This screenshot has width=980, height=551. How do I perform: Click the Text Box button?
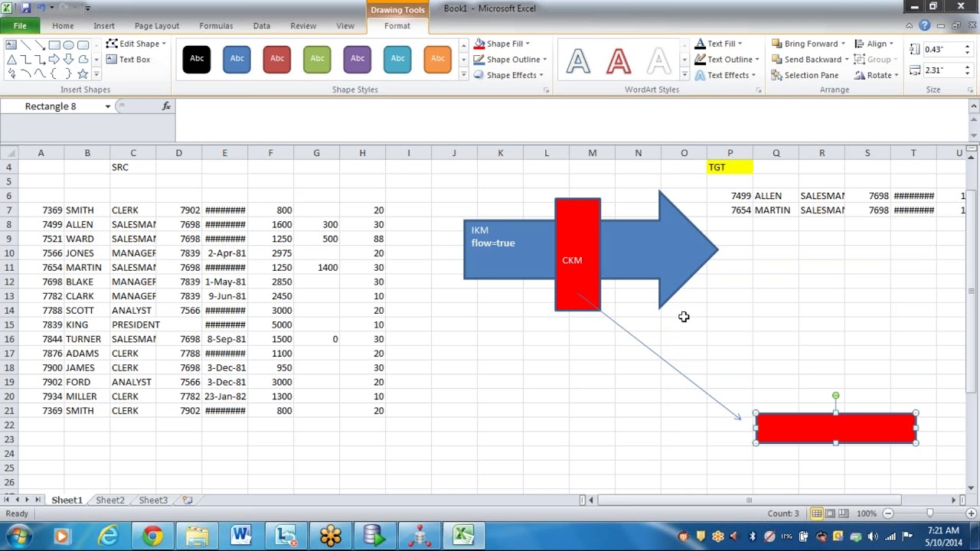129,60
